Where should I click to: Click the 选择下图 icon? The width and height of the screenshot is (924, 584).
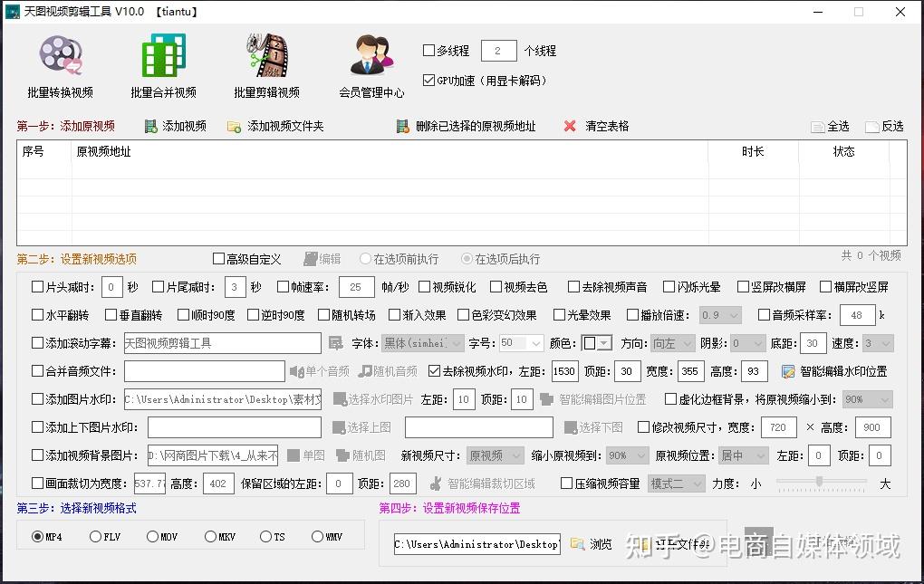(571, 427)
